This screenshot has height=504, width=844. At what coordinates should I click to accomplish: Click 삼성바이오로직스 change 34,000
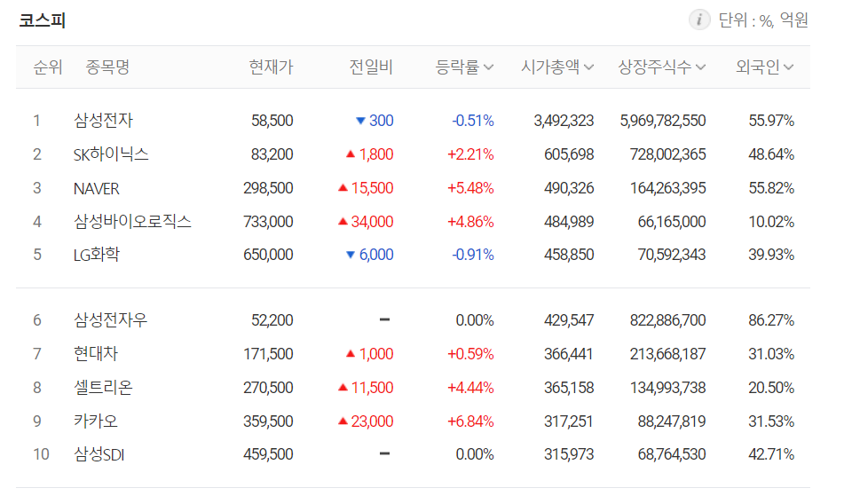coord(366,222)
